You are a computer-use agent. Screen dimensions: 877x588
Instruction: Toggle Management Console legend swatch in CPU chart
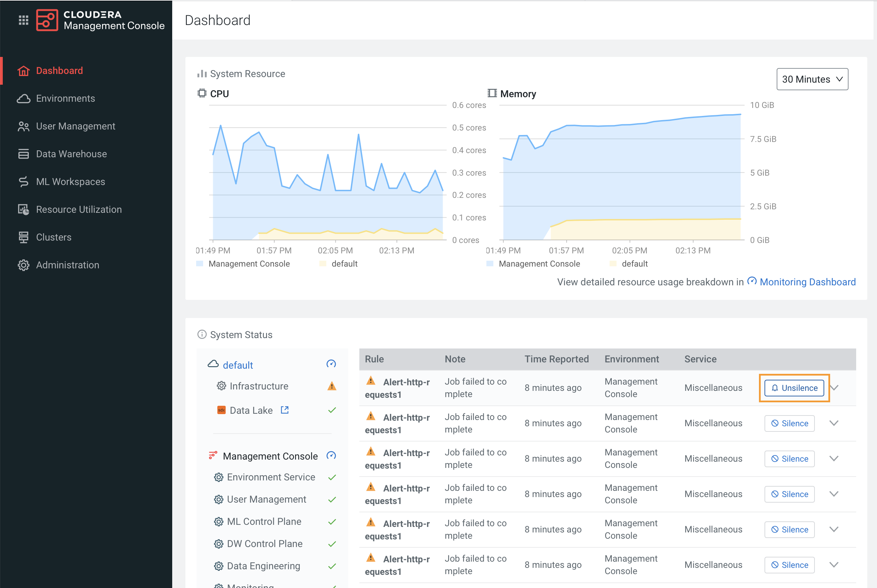coord(200,263)
